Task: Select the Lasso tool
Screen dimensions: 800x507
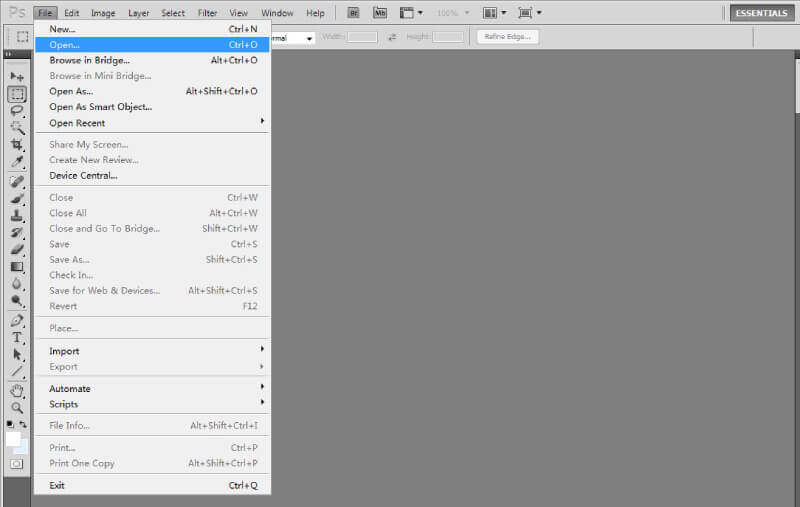Action: [17, 111]
